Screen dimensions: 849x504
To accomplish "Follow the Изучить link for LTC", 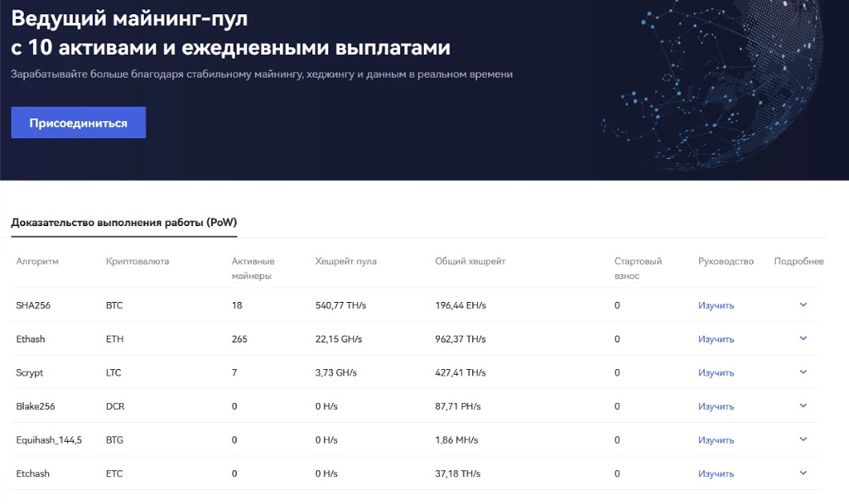I will pyautogui.click(x=716, y=373).
